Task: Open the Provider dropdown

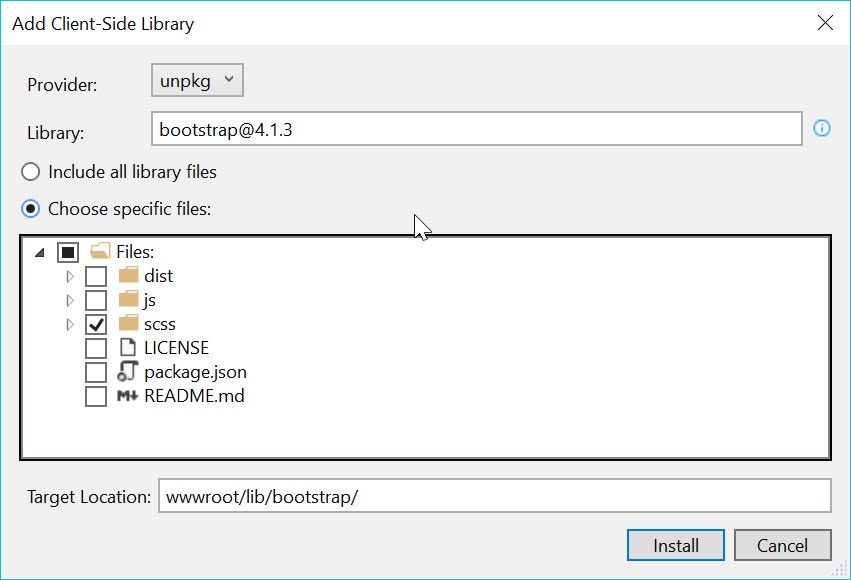Action: (x=197, y=80)
